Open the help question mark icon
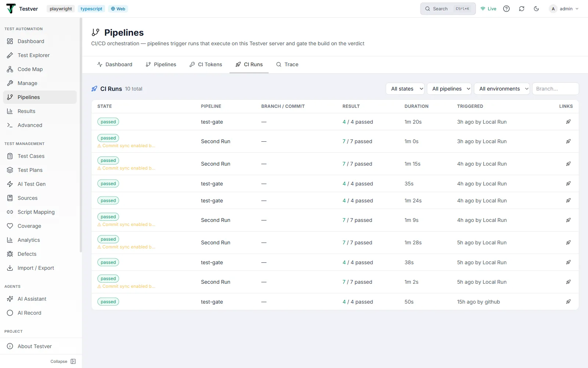The width and height of the screenshot is (588, 368). [506, 9]
